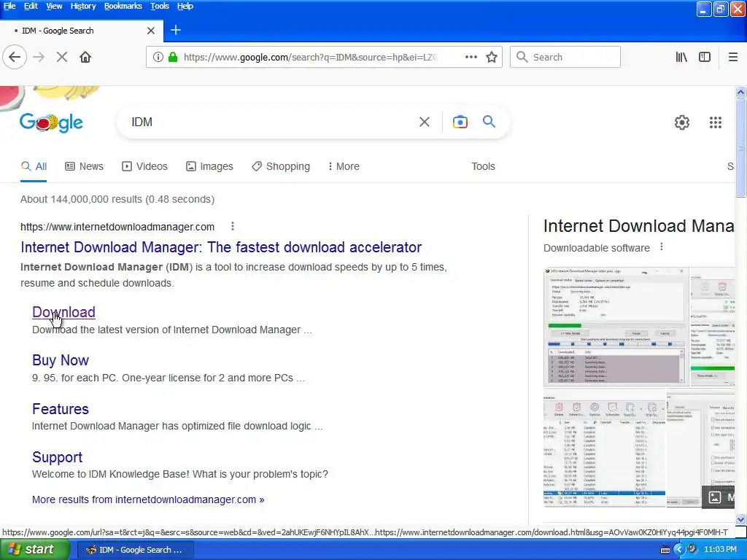Open the Firefox hamburger menu
Viewport: 747px width, 560px height.
click(x=733, y=57)
